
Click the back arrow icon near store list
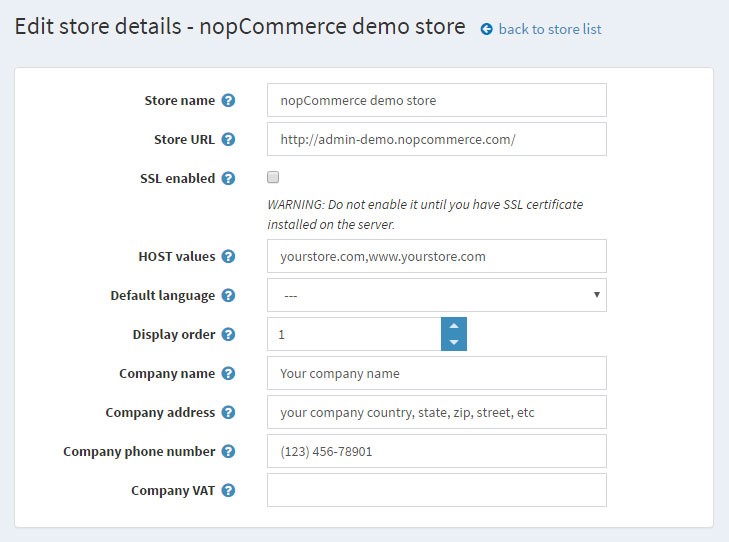pos(486,29)
